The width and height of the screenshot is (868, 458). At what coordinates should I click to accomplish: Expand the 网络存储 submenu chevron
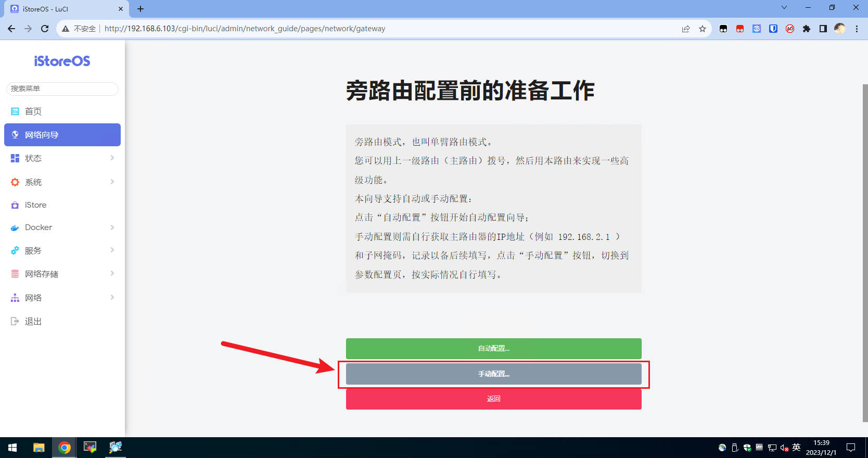point(112,273)
